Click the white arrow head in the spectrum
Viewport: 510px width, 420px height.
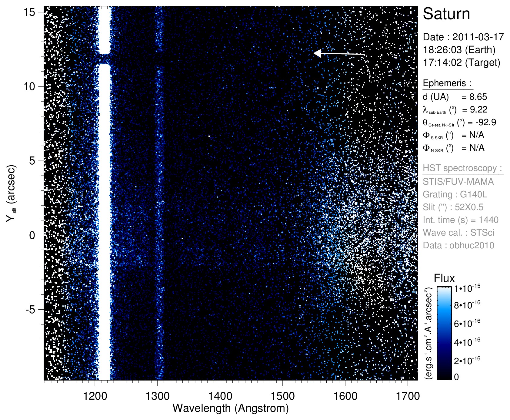317,53
